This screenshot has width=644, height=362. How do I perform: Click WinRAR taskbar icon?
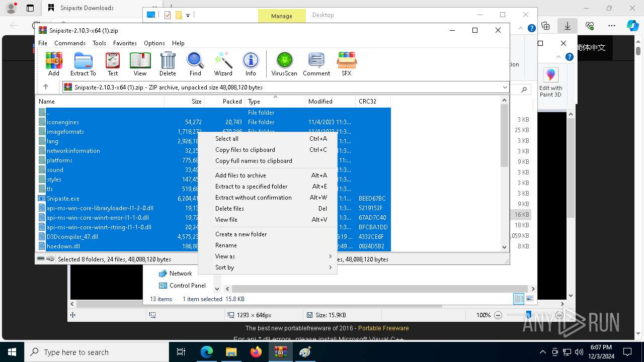280,352
